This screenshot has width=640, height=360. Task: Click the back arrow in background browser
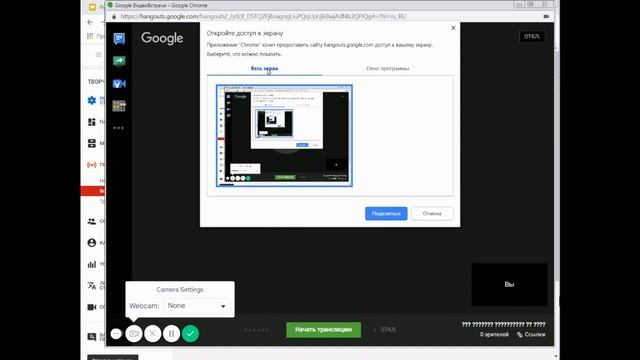[x=90, y=22]
